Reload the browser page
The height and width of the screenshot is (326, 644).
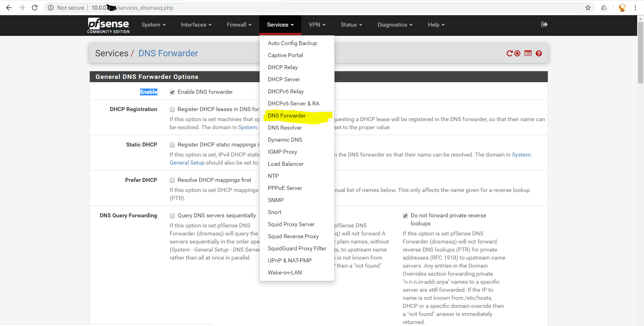35,8
